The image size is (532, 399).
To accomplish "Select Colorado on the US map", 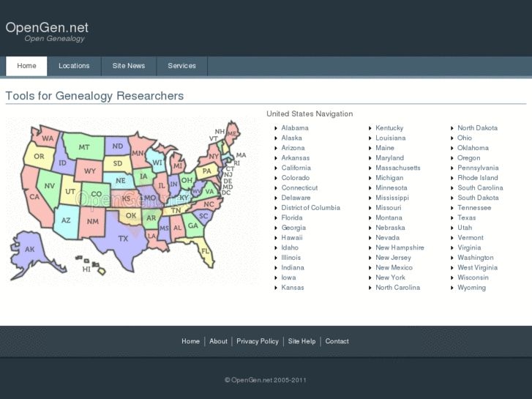I will point(96,194).
